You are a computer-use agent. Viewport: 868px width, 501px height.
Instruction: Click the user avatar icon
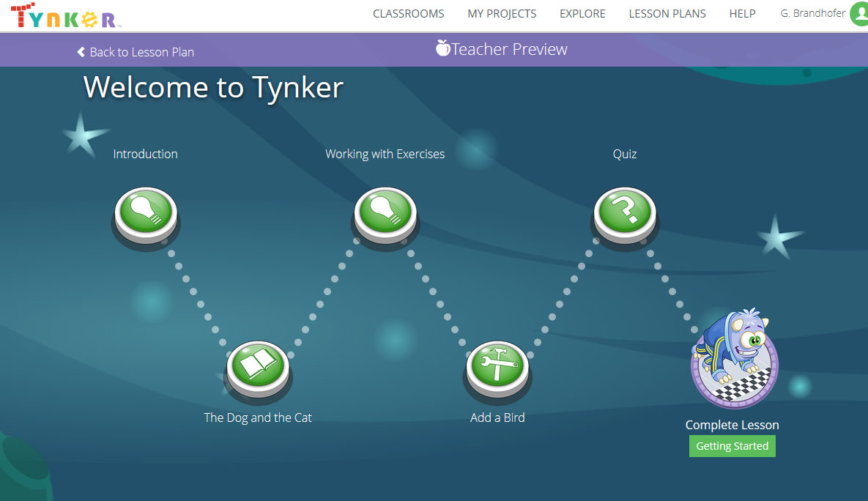(x=860, y=13)
